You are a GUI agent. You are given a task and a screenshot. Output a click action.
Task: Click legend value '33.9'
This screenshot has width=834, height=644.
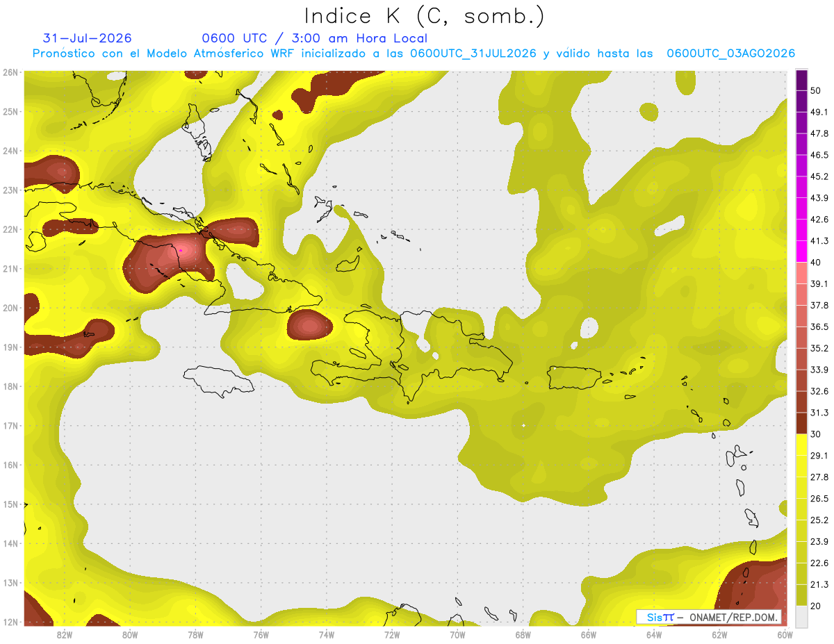coord(819,370)
